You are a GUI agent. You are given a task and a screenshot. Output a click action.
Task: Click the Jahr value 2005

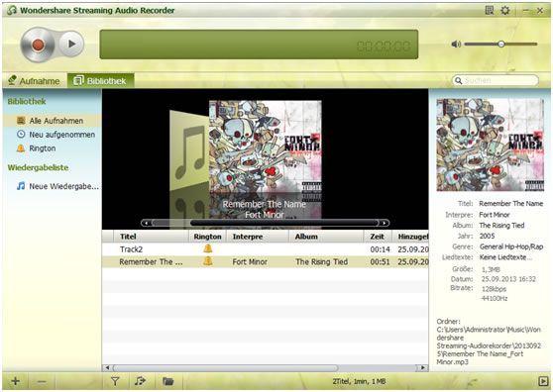(487, 236)
